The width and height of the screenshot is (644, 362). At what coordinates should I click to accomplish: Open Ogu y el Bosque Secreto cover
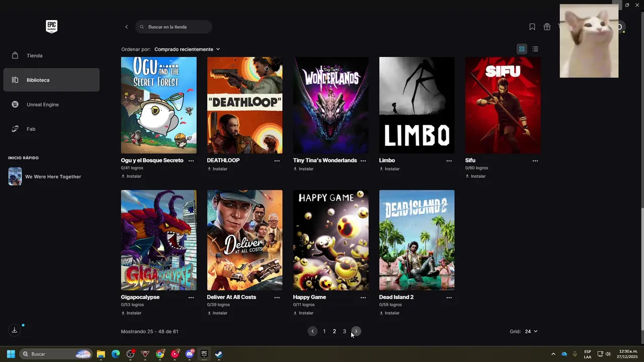tap(158, 105)
